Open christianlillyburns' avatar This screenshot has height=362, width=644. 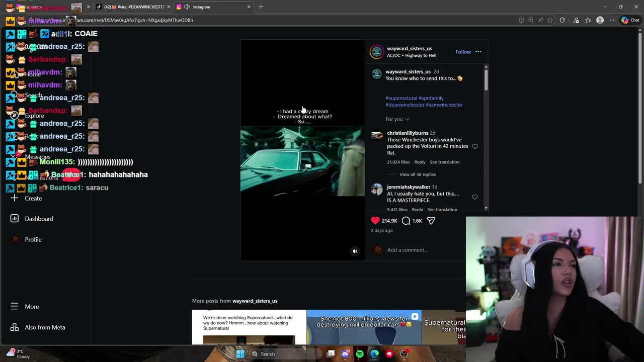click(377, 135)
